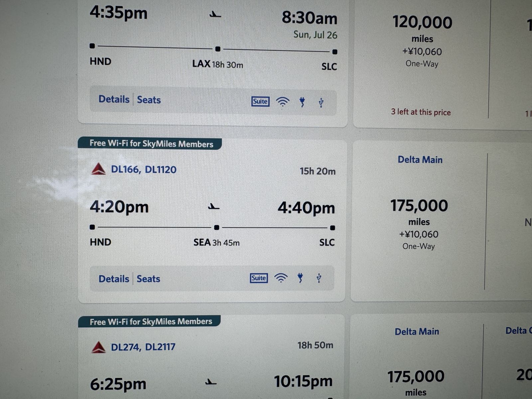Click the power outlet icon on DL166 flight
532x399 pixels.
click(300, 278)
